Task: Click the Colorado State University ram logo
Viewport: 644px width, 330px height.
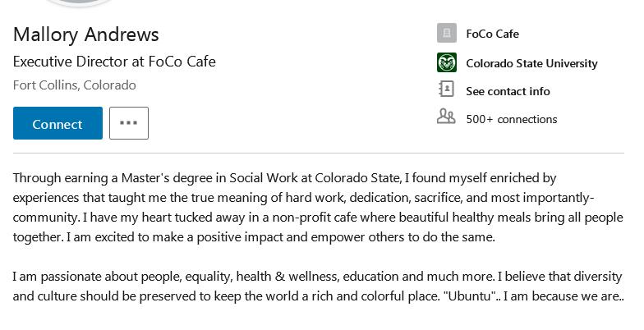Action: click(x=446, y=63)
